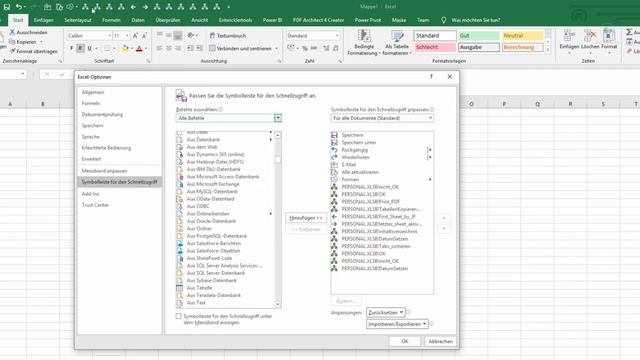640x360 pixels.
Task: Switch to the Daten ribbon tab
Action: pos(138,20)
